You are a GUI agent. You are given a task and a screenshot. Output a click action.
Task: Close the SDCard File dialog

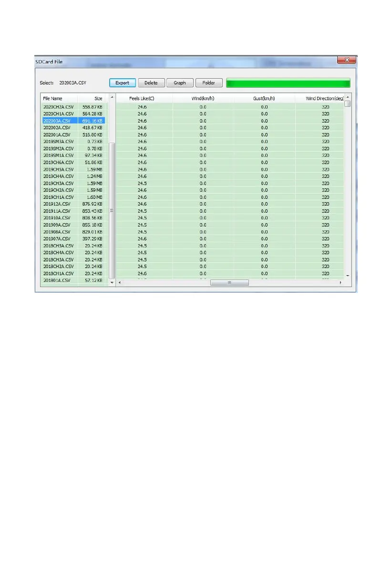pos(347,60)
